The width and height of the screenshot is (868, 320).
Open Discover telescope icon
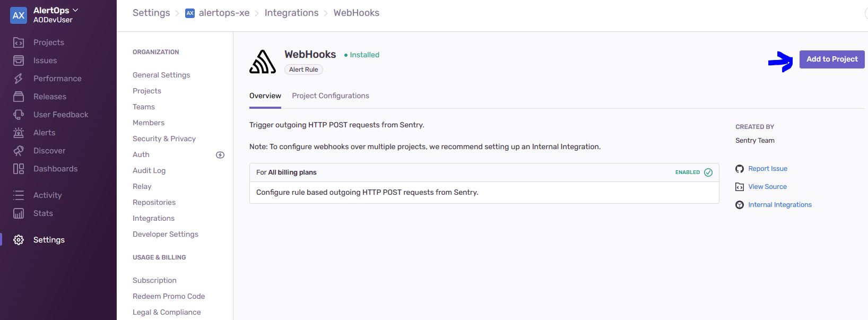coord(19,151)
